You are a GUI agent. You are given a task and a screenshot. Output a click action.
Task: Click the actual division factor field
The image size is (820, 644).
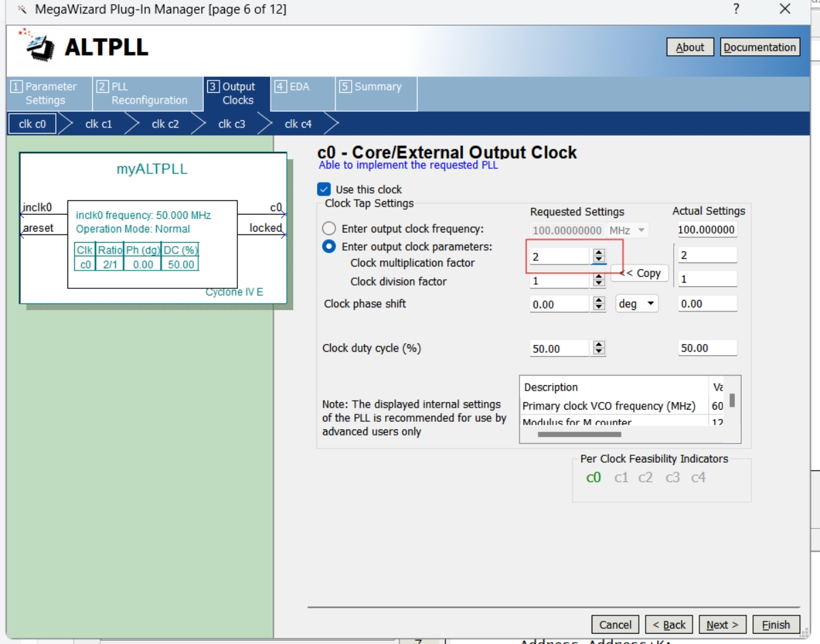[708, 279]
